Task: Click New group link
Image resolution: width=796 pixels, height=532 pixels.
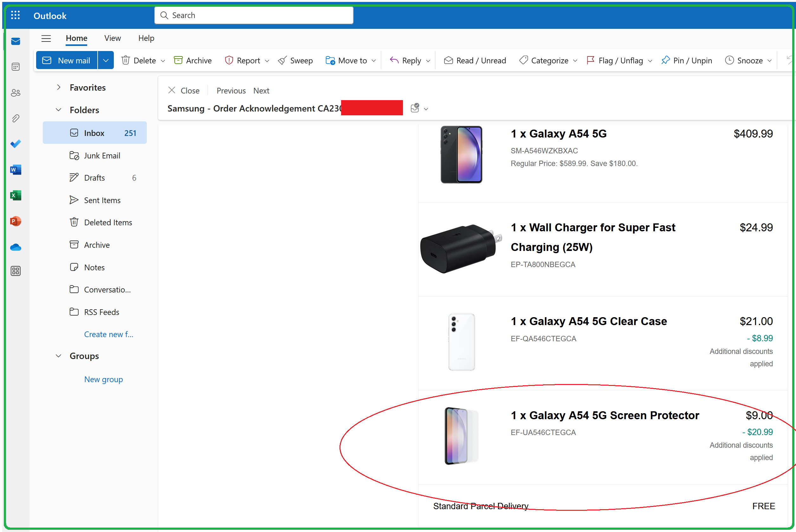Action: click(104, 379)
